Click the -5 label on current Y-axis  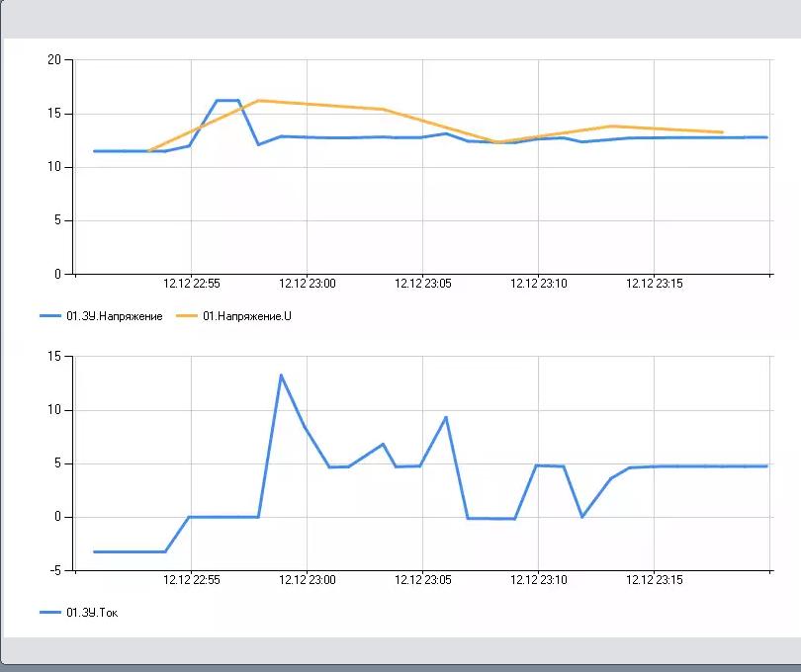tap(54, 570)
